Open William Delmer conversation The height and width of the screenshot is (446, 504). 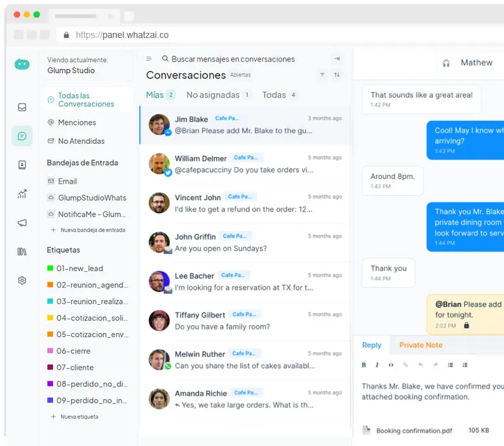point(245,164)
